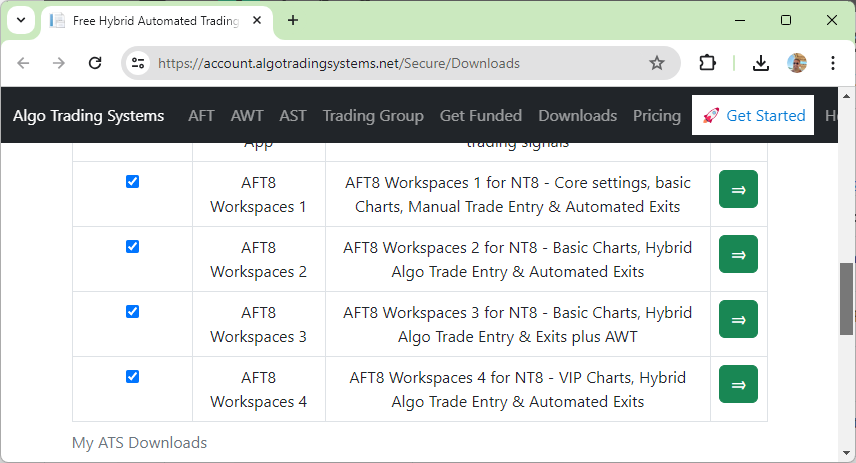This screenshot has height=463, width=856.
Task: Open the Chrome three-dot menu
Action: pos(833,63)
